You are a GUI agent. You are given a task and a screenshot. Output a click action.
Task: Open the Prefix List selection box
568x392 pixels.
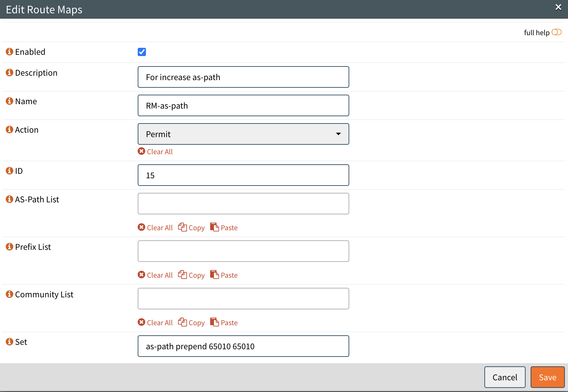tap(243, 251)
